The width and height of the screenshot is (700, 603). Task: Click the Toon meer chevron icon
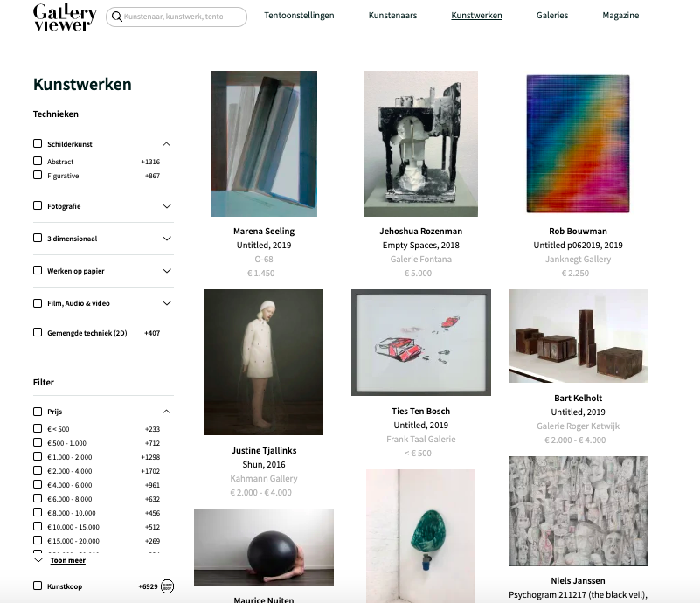pos(38,560)
